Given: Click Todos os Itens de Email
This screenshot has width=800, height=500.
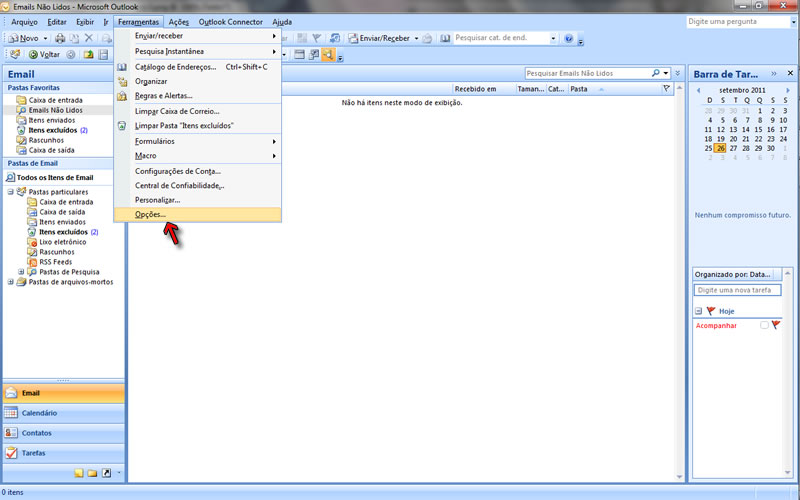Looking at the screenshot, I should coord(55,178).
